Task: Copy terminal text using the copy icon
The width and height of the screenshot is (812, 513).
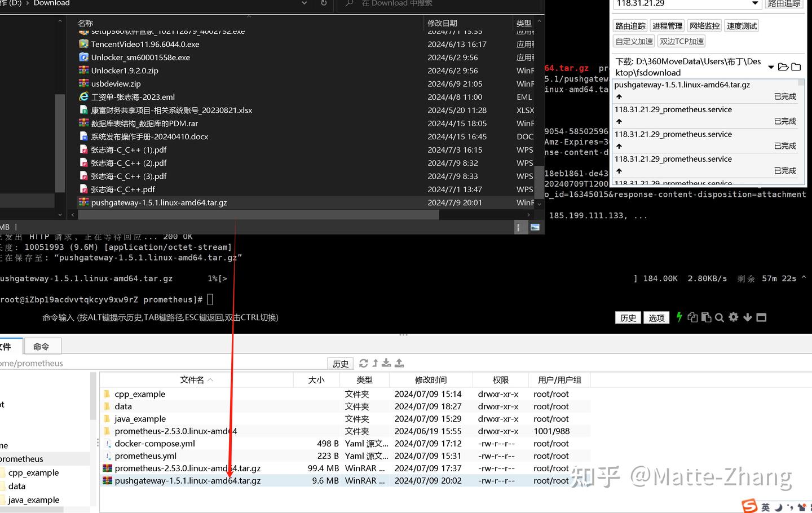Action: (692, 317)
